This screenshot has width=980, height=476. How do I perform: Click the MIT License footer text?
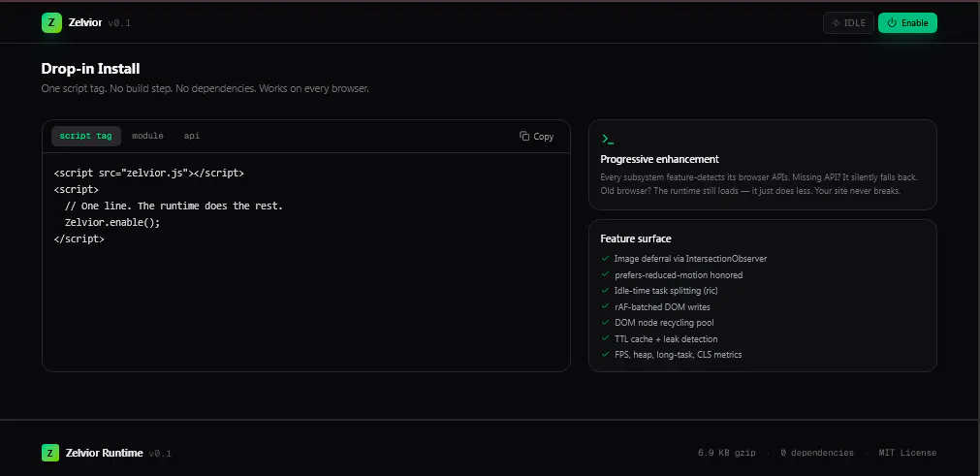tap(907, 453)
